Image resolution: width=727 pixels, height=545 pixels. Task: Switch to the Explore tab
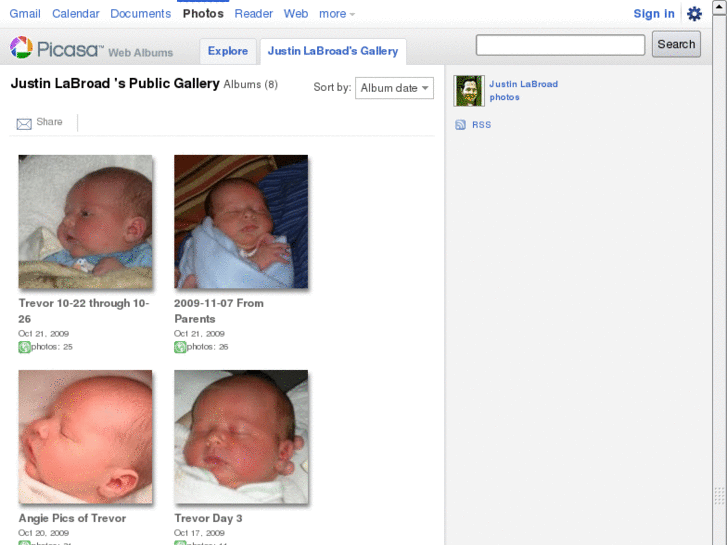point(228,51)
